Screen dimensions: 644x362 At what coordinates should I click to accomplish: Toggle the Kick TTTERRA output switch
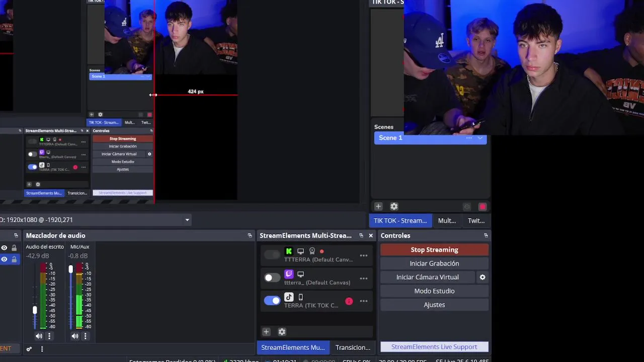pos(272,255)
